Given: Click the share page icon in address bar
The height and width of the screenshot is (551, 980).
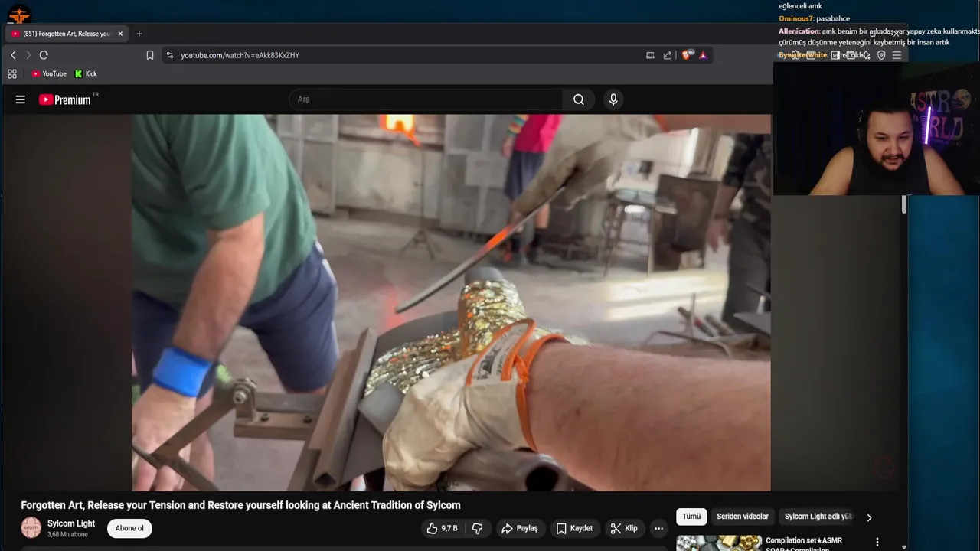Looking at the screenshot, I should (x=668, y=55).
